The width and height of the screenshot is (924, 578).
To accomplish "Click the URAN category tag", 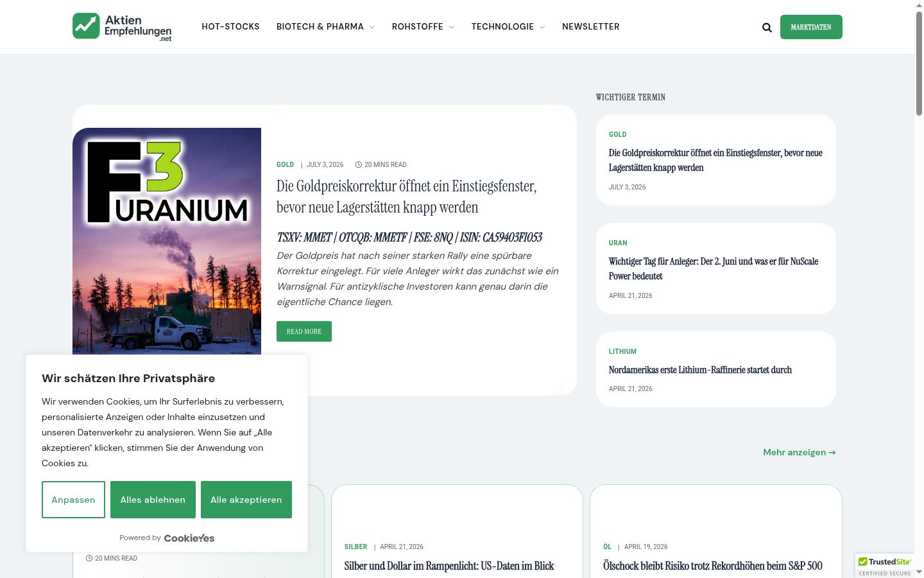I will (618, 243).
